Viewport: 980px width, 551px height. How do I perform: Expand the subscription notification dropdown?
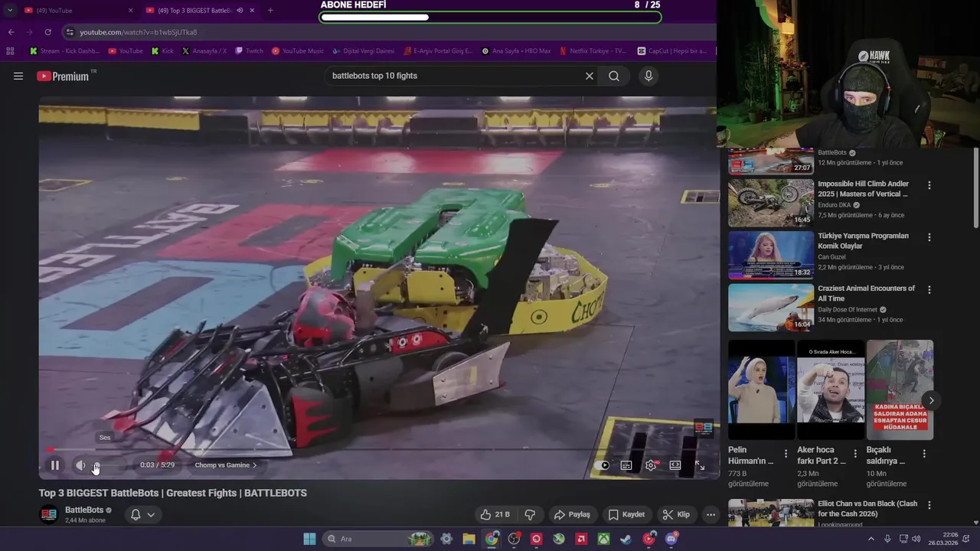(151, 514)
